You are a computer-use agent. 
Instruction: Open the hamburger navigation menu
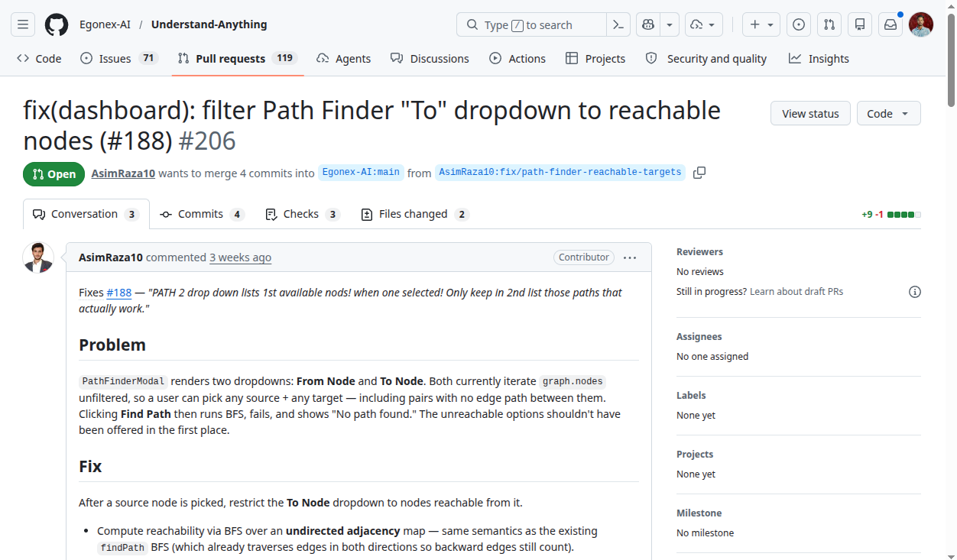[23, 24]
